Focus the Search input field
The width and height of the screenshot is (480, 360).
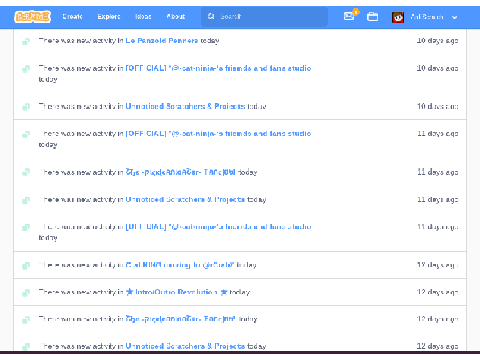(264, 16)
